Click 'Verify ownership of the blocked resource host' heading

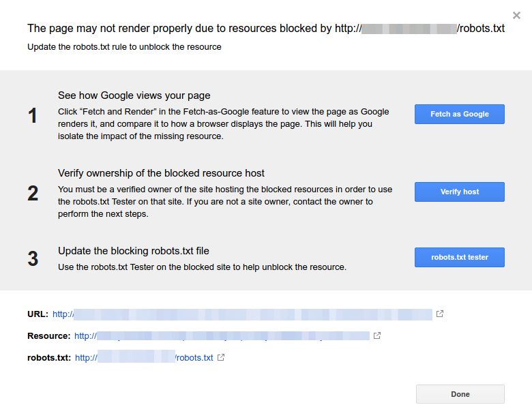click(x=161, y=173)
